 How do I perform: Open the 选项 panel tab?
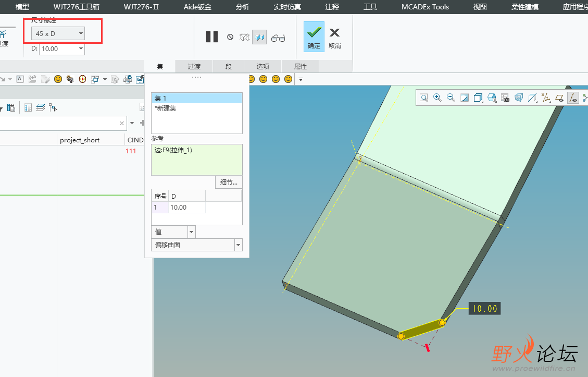(262, 66)
